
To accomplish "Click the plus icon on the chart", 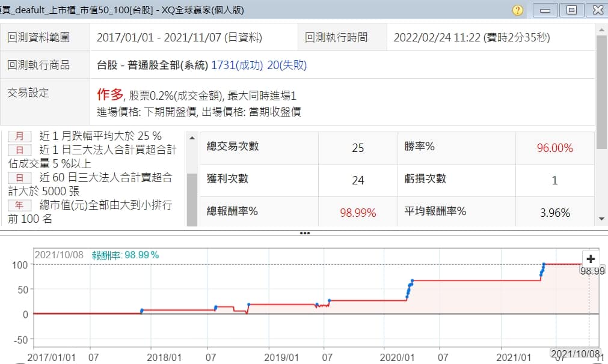I will click(x=591, y=259).
